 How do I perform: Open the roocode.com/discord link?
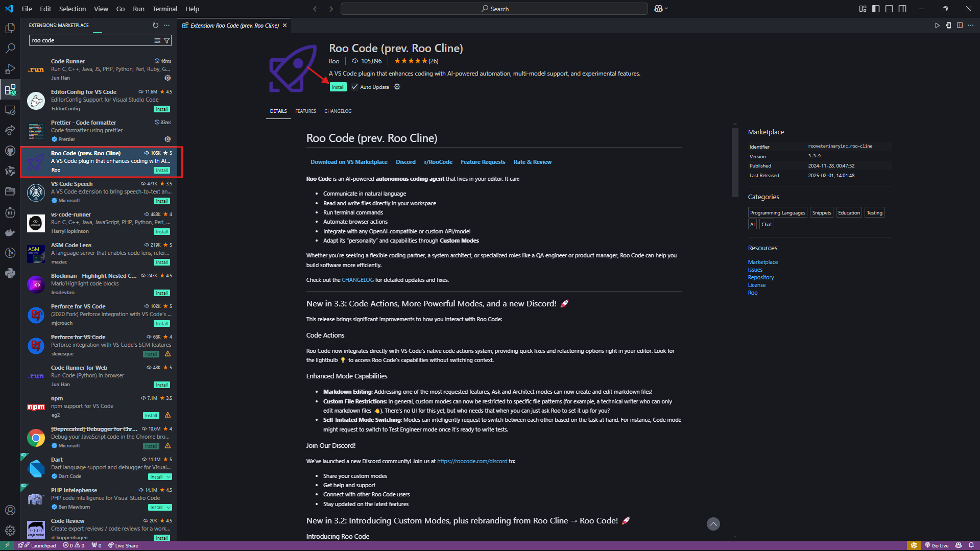tap(472, 461)
